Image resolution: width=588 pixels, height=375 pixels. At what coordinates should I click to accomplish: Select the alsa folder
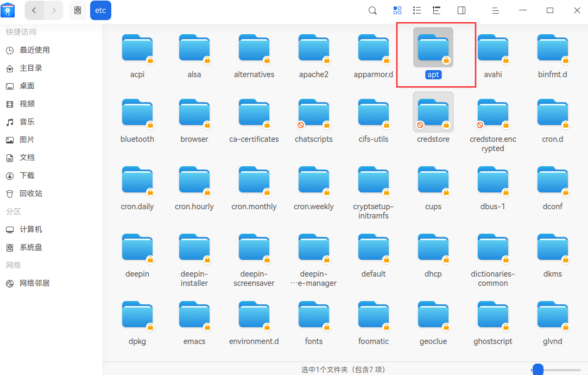coord(194,57)
